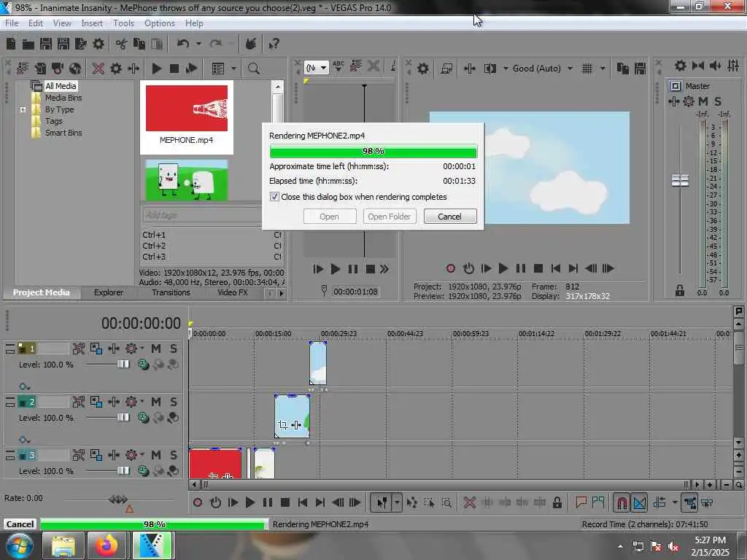Click the Add tags input field

[x=203, y=215]
